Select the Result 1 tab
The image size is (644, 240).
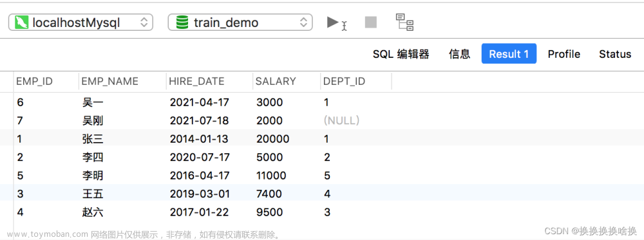pyautogui.click(x=509, y=54)
